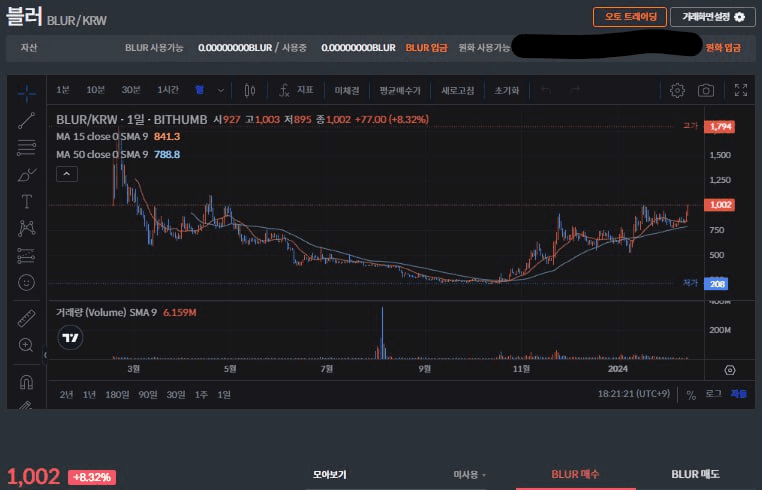Toggle 자동 auto scale
The width and height of the screenshot is (762, 490).
click(x=739, y=394)
